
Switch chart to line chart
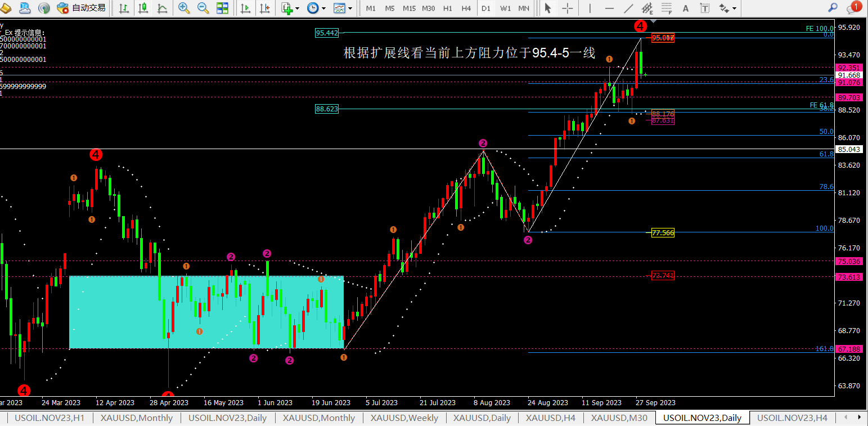pyautogui.click(x=162, y=8)
